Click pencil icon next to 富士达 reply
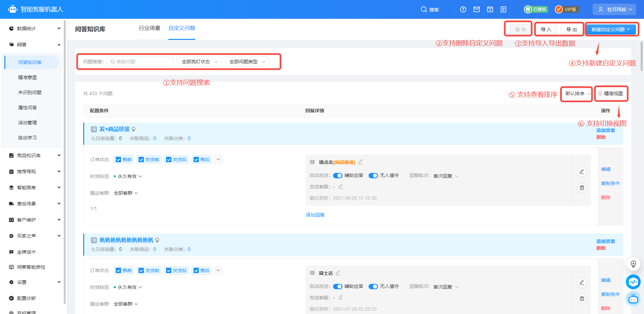Viewport: 644px width, 314px height. (338, 273)
